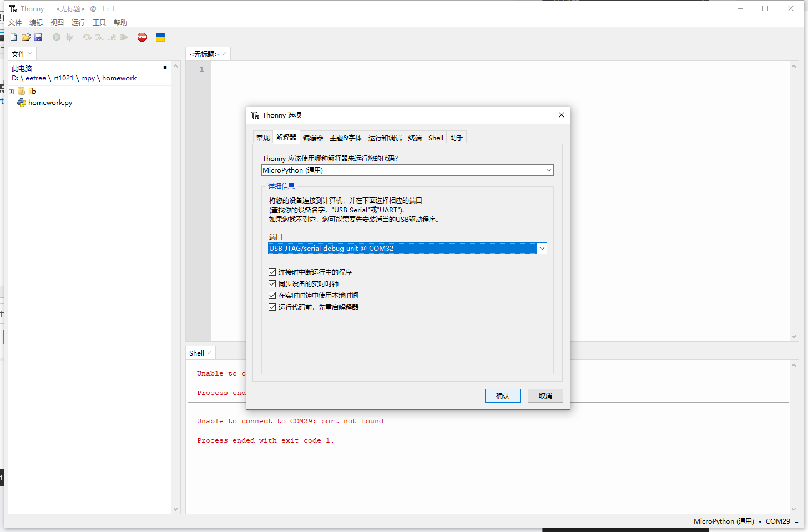808x532 pixels.
Task: Open the 工具 menu
Action: (99, 22)
